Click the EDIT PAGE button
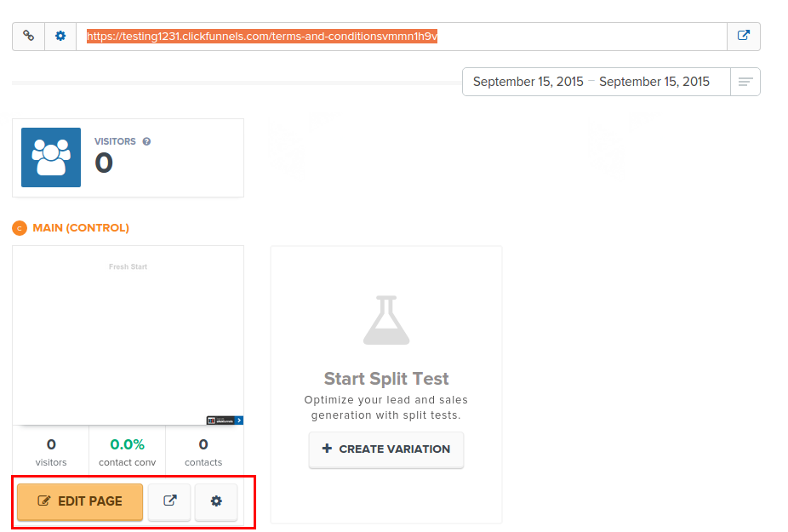The width and height of the screenshot is (788, 532). pyautogui.click(x=80, y=501)
